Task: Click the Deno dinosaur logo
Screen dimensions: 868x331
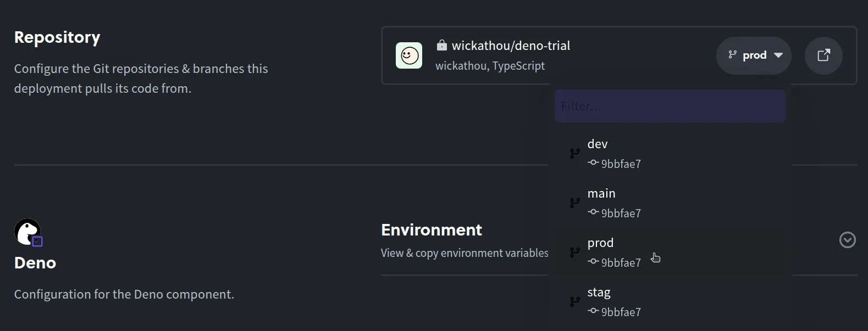Action: (x=26, y=232)
